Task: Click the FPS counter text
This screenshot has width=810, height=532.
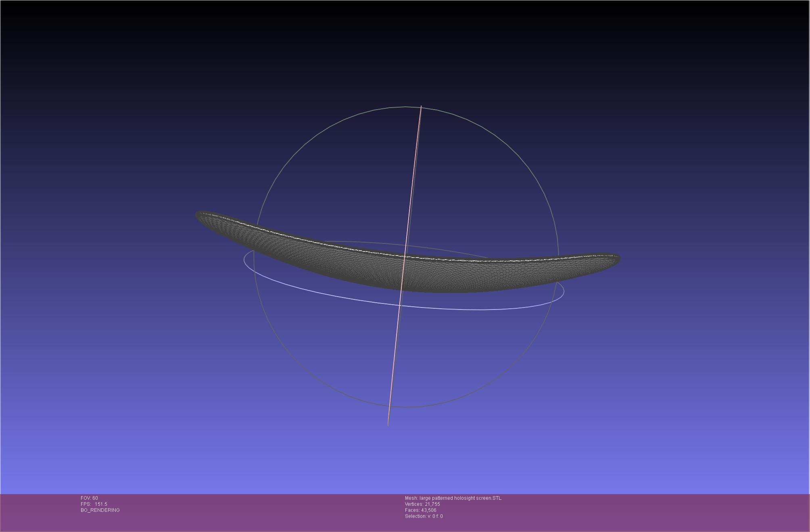Action: 94,504
